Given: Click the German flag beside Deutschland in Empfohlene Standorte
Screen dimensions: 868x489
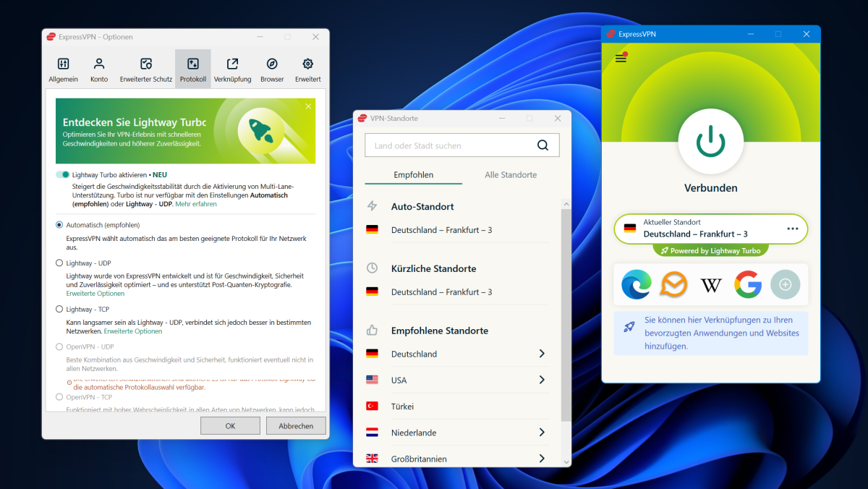Looking at the screenshot, I should coord(373,354).
